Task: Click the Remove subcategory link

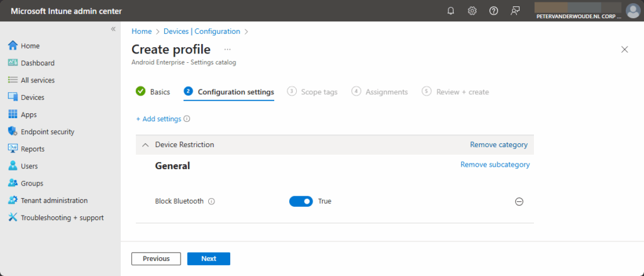Action: pyautogui.click(x=495, y=165)
